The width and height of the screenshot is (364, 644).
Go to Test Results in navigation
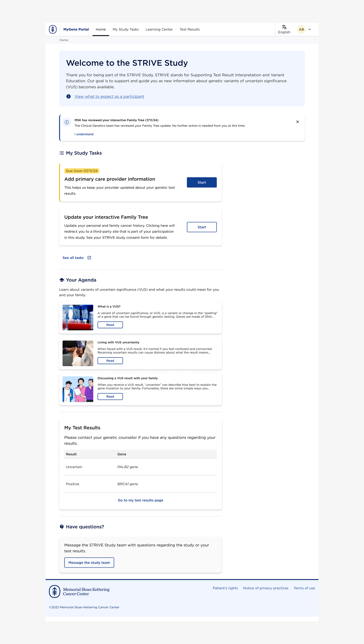pyautogui.click(x=190, y=29)
